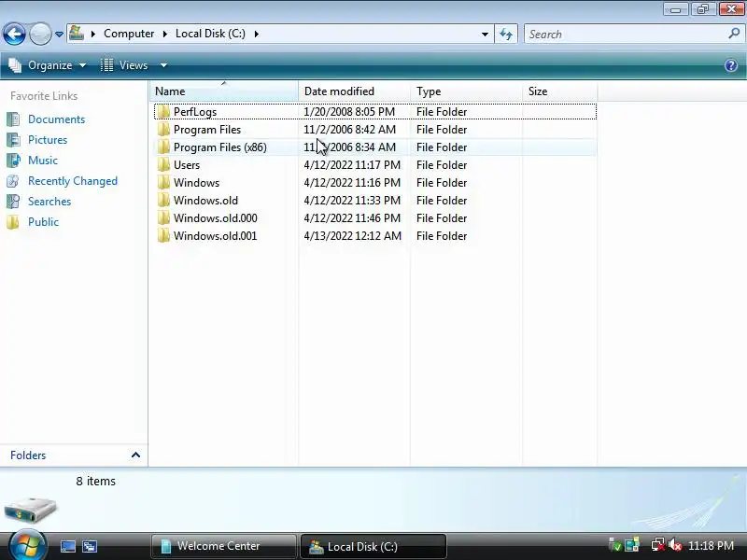Click the Recently Changed icon
The image size is (747, 560).
[x=13, y=181]
